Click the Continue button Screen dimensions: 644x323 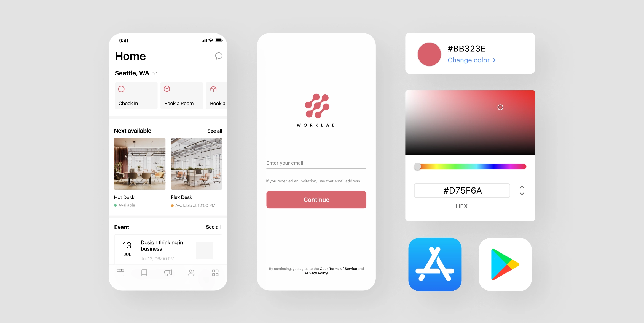coord(316,199)
